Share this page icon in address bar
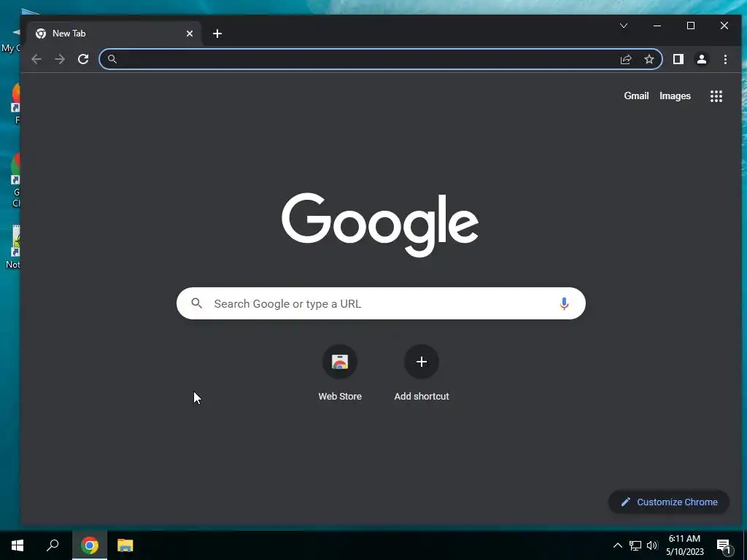Viewport: 747px width, 560px height. point(625,59)
